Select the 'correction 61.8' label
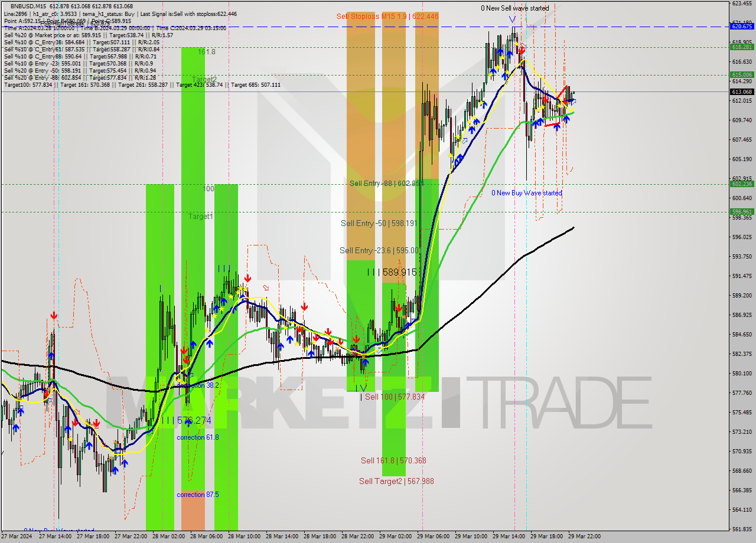The image size is (756, 543). click(197, 437)
